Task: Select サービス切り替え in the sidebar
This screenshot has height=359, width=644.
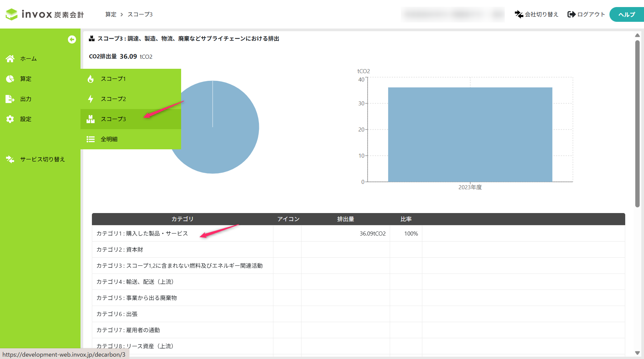Action: point(40,159)
